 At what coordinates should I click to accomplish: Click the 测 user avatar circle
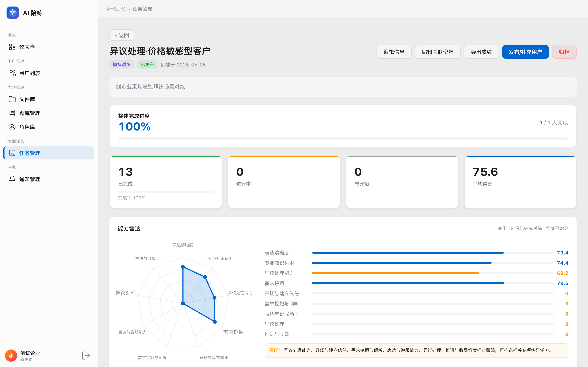tap(11, 356)
